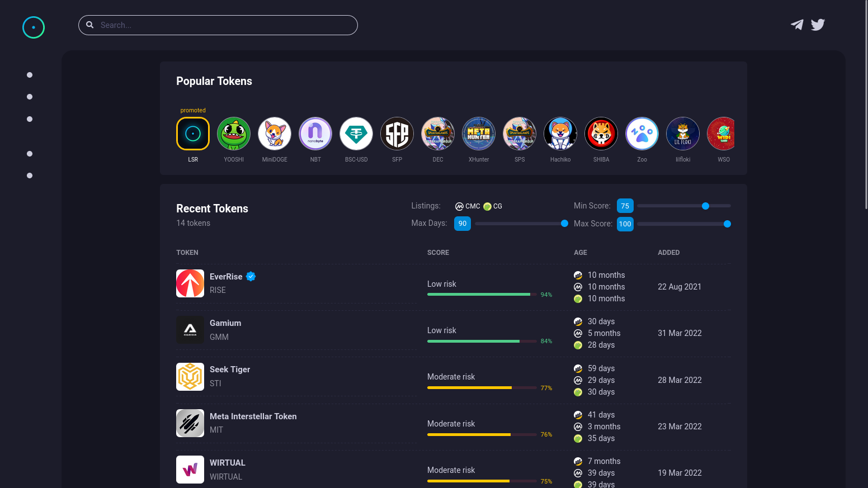
Task: Click the NBT nanobyte token icon
Action: click(315, 134)
